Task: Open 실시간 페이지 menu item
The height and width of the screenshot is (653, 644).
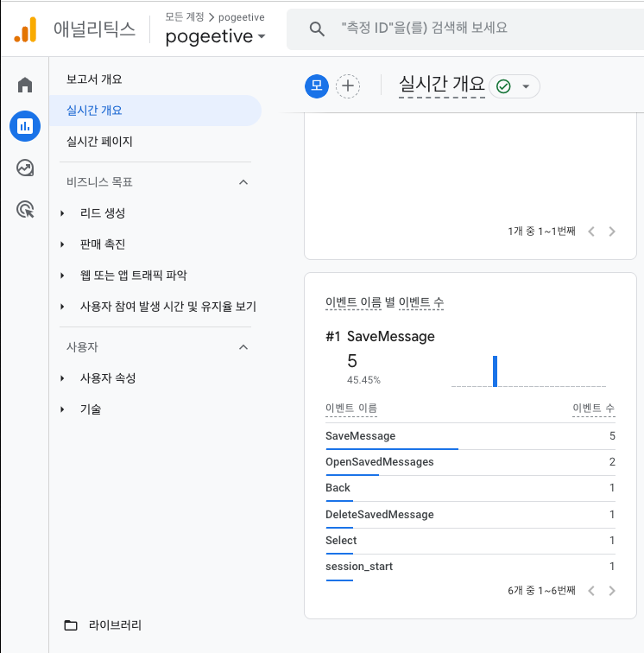Action: click(99, 142)
